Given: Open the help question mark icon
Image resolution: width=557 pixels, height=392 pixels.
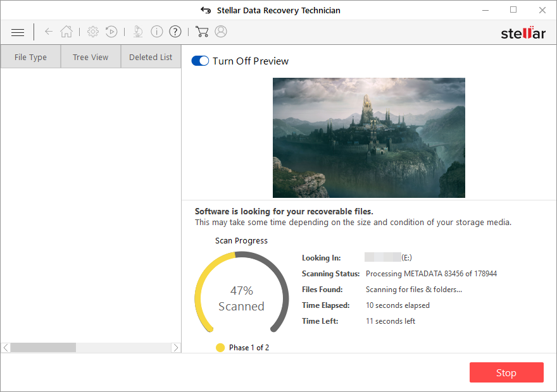Looking at the screenshot, I should (x=175, y=32).
